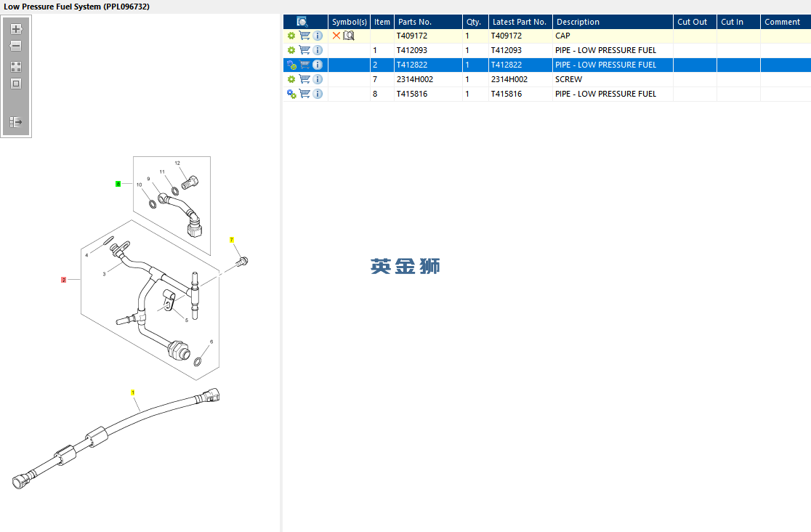Viewport: 811px width, 532px height.
Task: Select red callout 2 in diagram
Action: [x=64, y=280]
